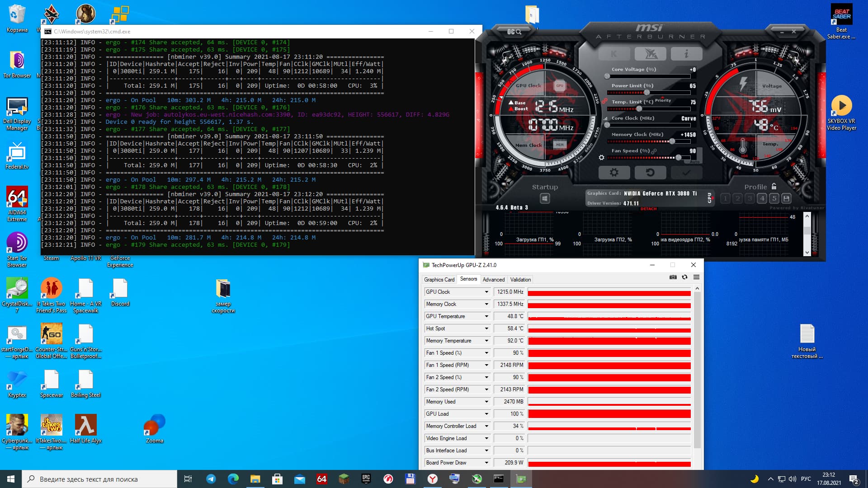Open Epic Games Launcher from the taskbar
This screenshot has height=488, width=868.
point(366,479)
